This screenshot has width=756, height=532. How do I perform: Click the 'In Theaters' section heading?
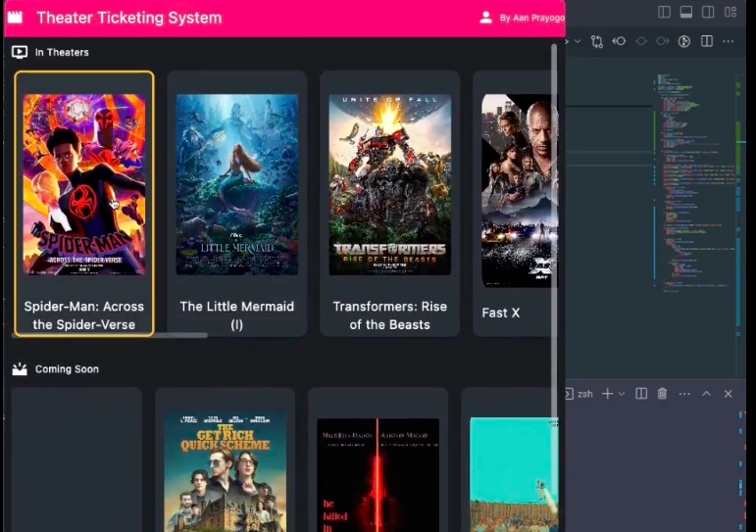[x=62, y=52]
